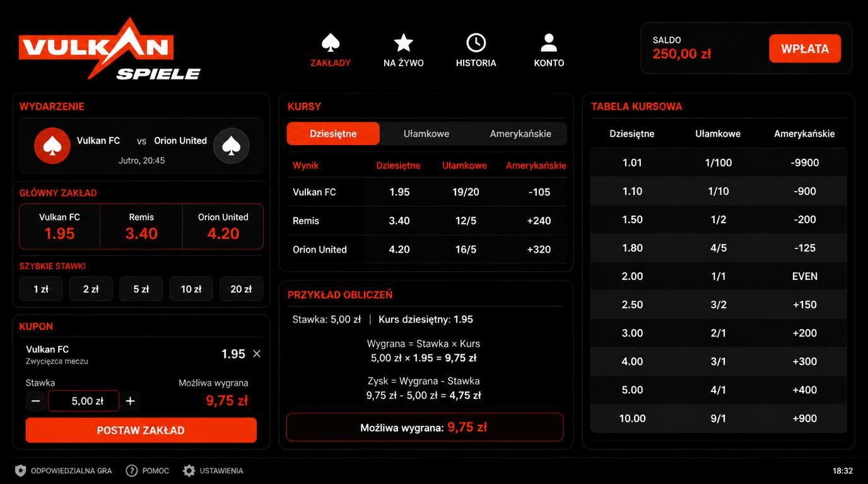Click the Saldo balance 250,00 zł
This screenshot has height=484, width=868.
pos(682,54)
